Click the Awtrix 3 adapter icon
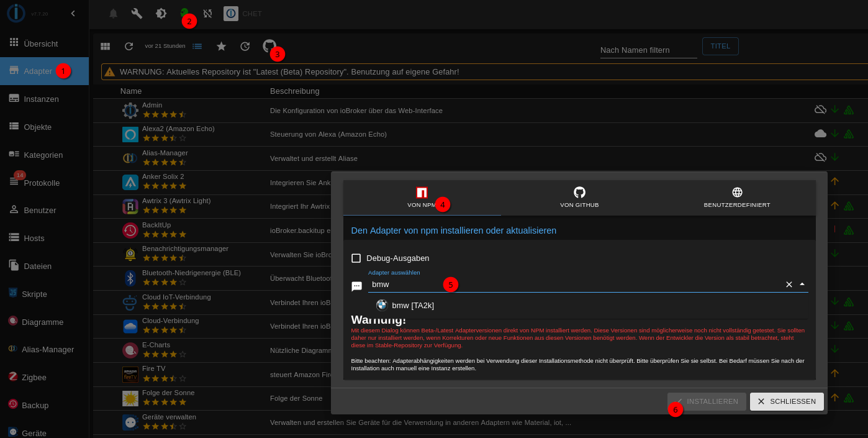 [x=130, y=206]
